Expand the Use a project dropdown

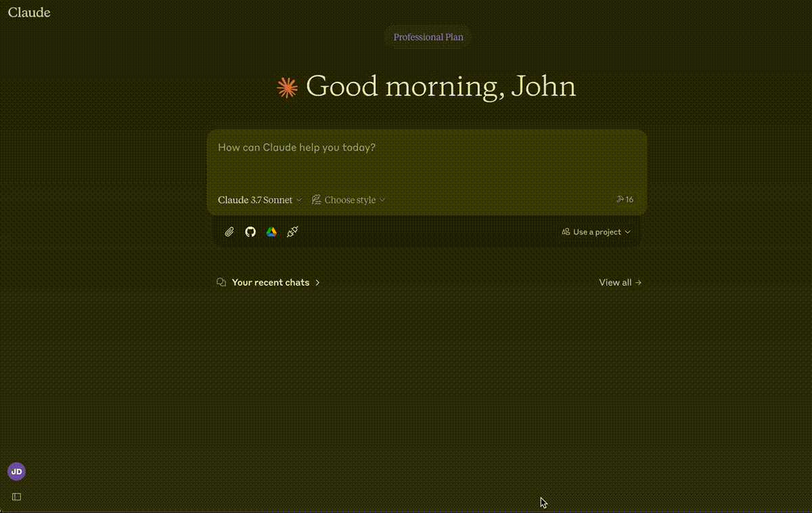tap(596, 232)
